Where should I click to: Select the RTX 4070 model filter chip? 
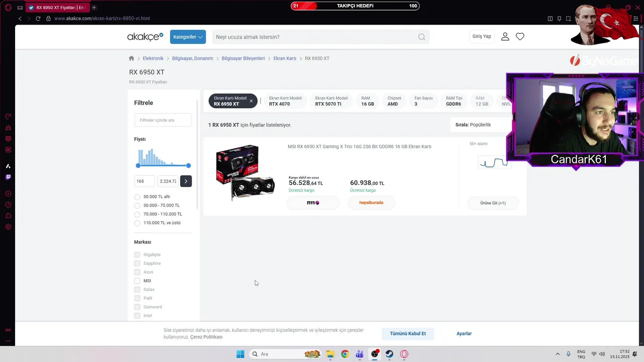pyautogui.click(x=285, y=101)
